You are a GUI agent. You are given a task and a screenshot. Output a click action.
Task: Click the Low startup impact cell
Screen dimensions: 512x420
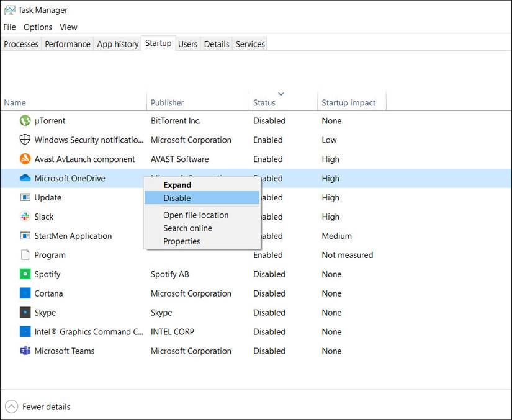[x=329, y=140]
